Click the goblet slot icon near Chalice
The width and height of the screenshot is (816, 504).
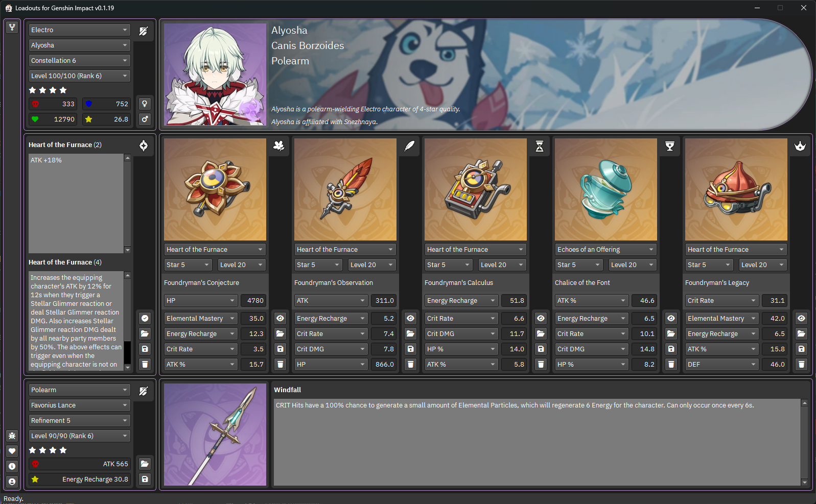[669, 146]
